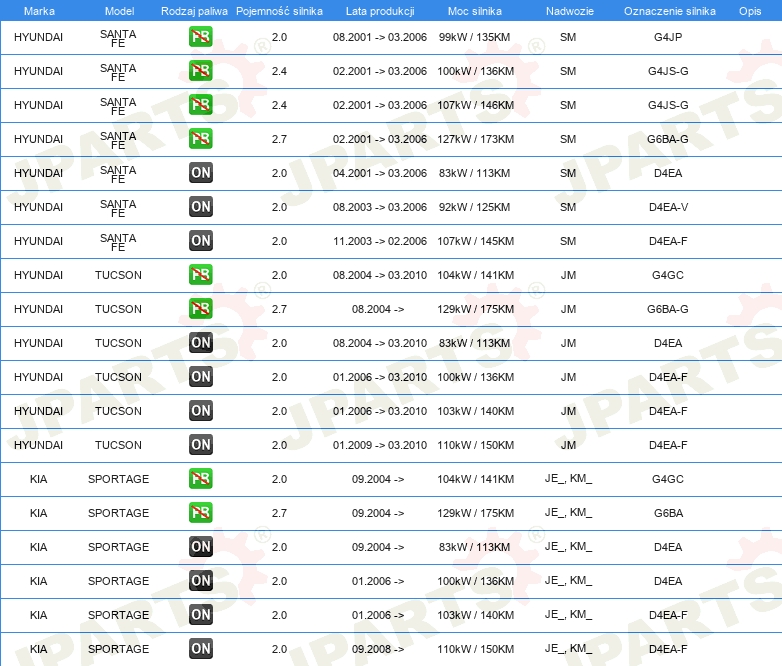The image size is (782, 666).
Task: Click petrol icon in Tucson G6BA-G row
Action: click(x=200, y=308)
